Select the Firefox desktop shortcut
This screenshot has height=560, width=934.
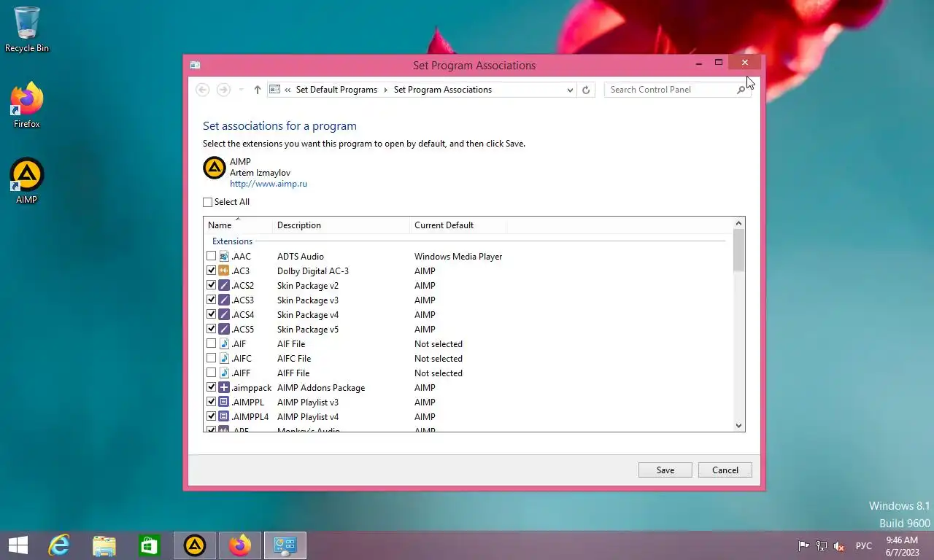[27, 106]
